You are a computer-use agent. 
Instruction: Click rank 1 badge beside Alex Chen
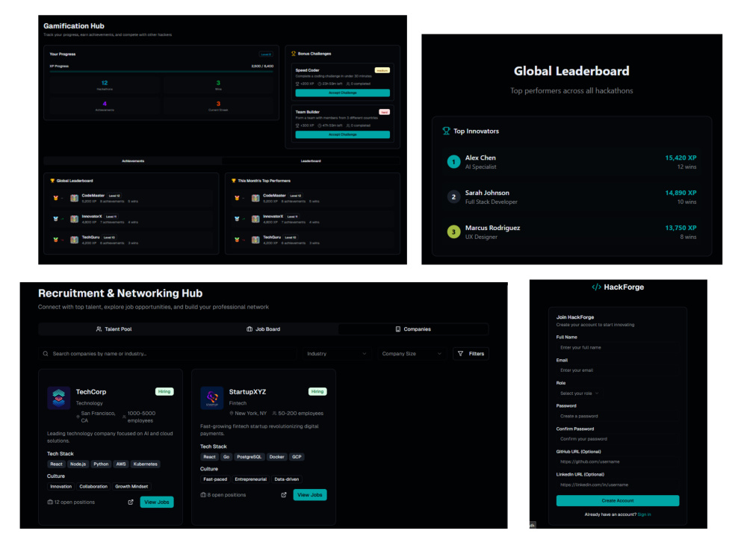click(453, 162)
